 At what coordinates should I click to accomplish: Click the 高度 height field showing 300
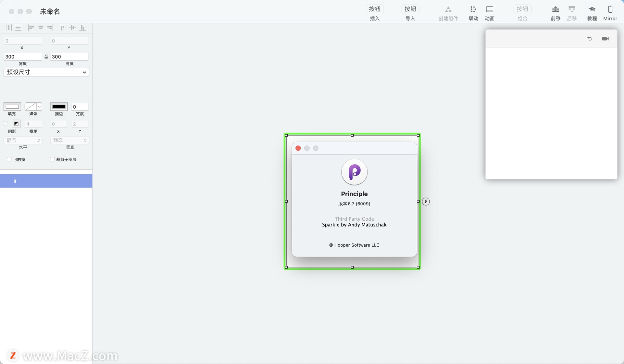(x=69, y=57)
